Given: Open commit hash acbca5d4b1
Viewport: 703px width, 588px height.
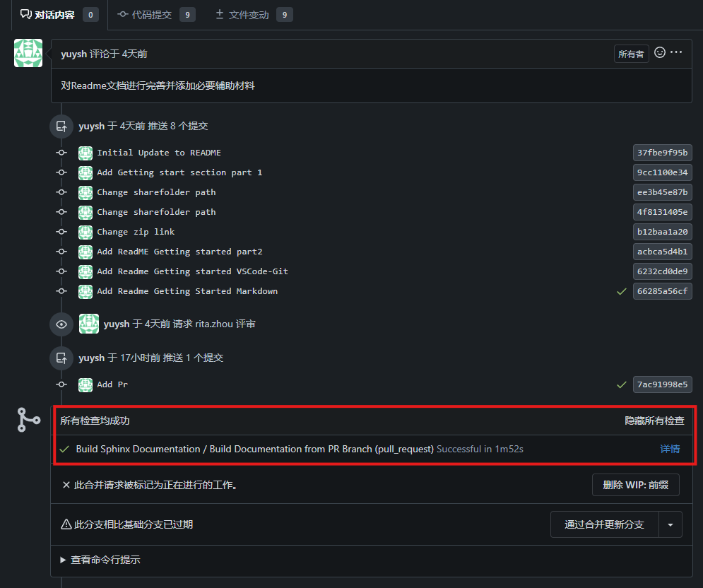Looking at the screenshot, I should coord(662,251).
